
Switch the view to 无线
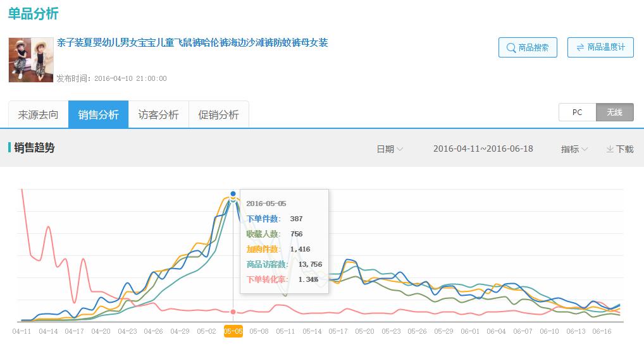pos(614,113)
